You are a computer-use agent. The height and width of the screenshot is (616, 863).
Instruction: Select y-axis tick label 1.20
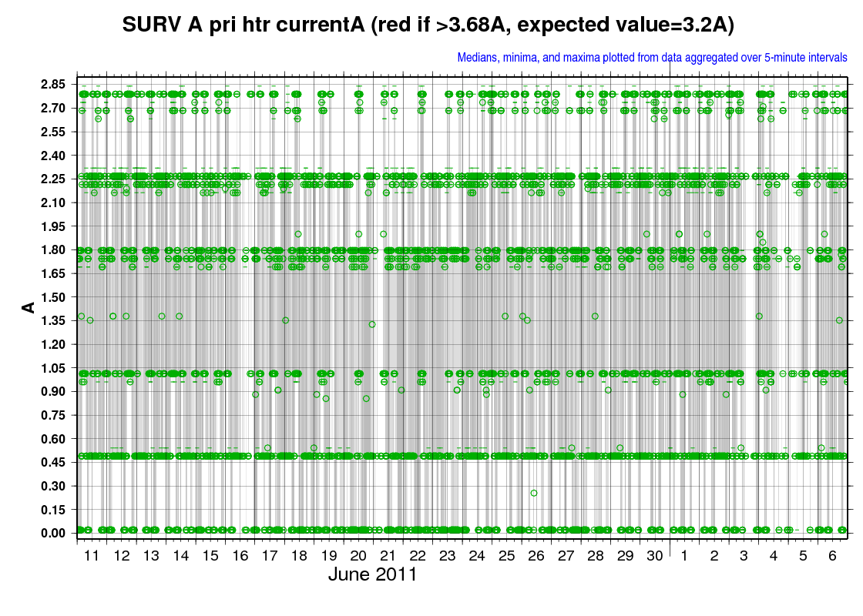[x=53, y=345]
